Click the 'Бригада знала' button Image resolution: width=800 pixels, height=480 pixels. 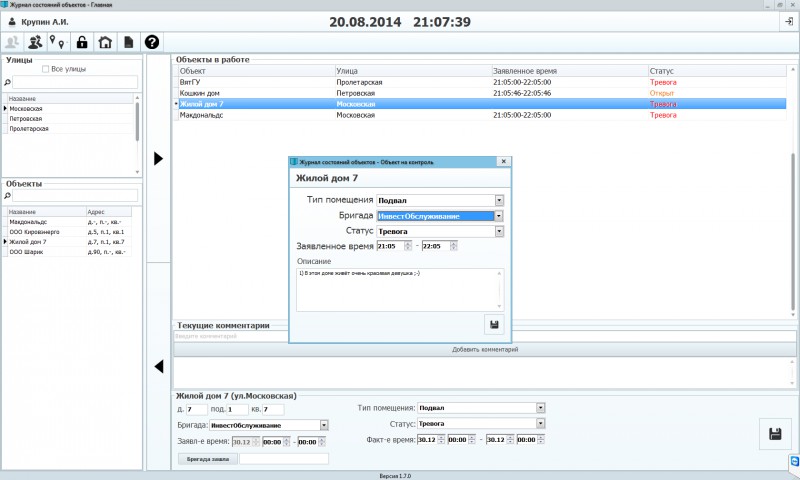point(208,459)
